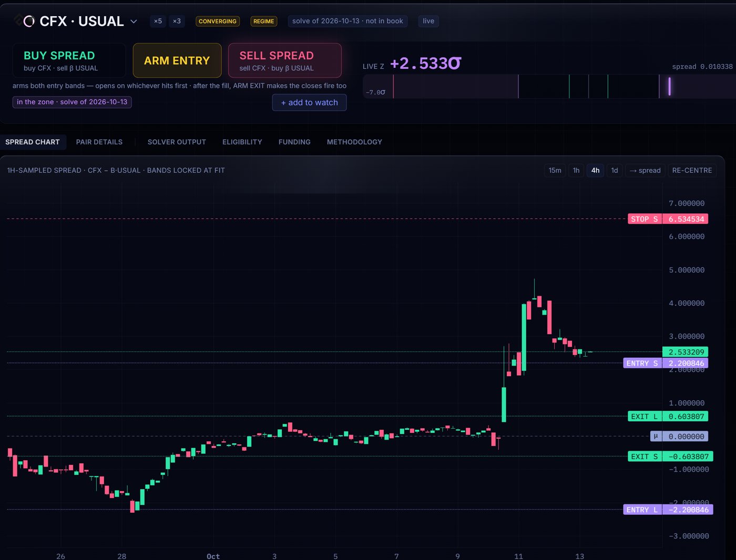Switch to the ELIGIBILITY tab
This screenshot has height=560, width=736.
coord(242,142)
